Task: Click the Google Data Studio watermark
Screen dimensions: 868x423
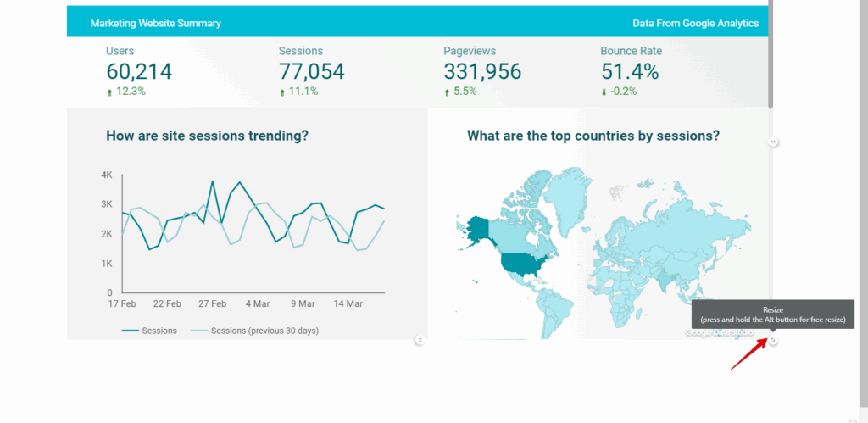Action: 719,333
